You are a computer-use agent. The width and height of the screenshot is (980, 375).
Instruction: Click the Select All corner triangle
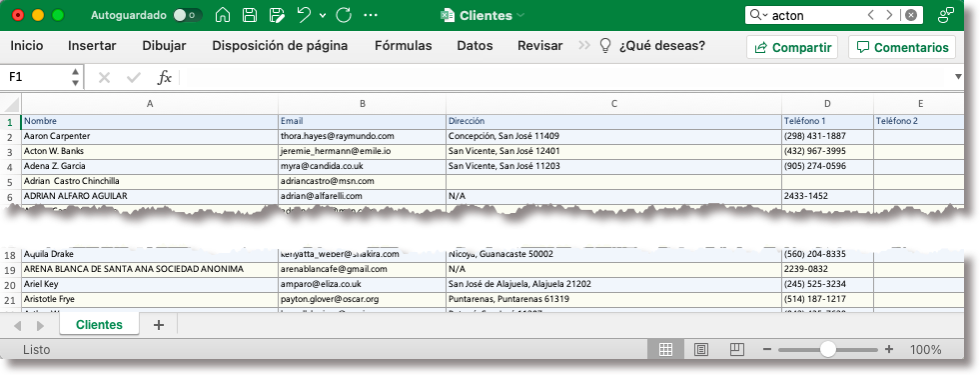tap(11, 104)
